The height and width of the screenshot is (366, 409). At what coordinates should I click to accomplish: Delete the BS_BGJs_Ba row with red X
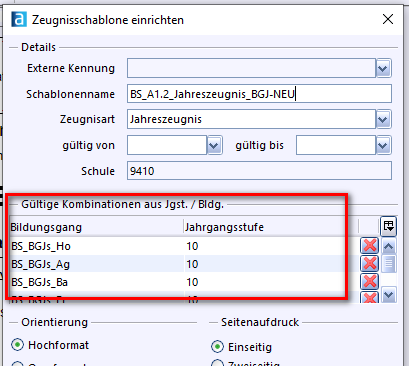coord(369,281)
